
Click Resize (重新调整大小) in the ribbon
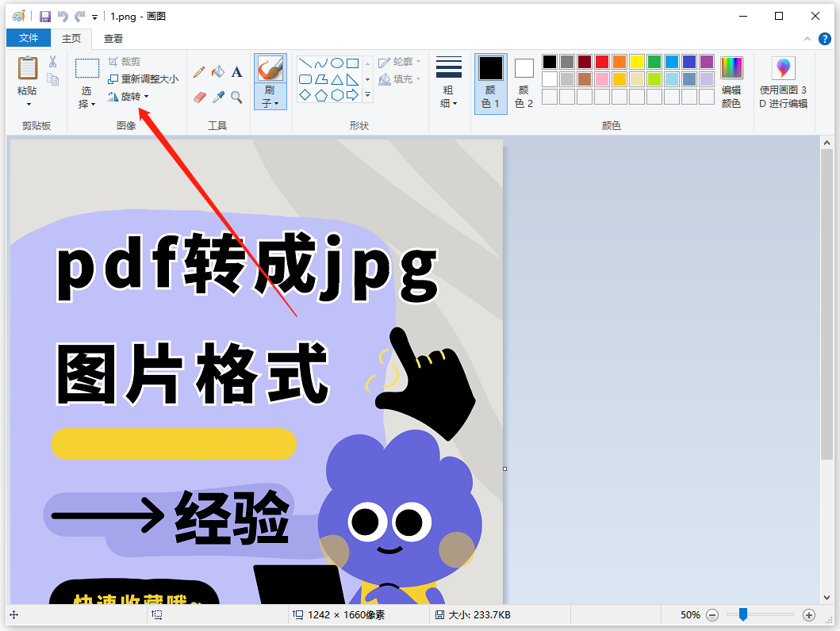tap(143, 78)
